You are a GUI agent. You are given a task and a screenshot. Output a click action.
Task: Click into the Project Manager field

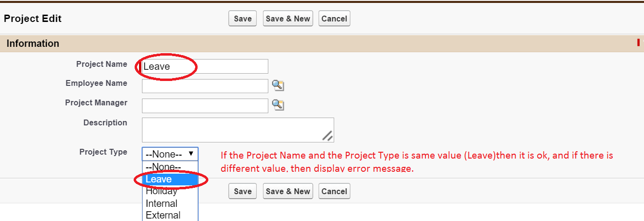pos(205,105)
